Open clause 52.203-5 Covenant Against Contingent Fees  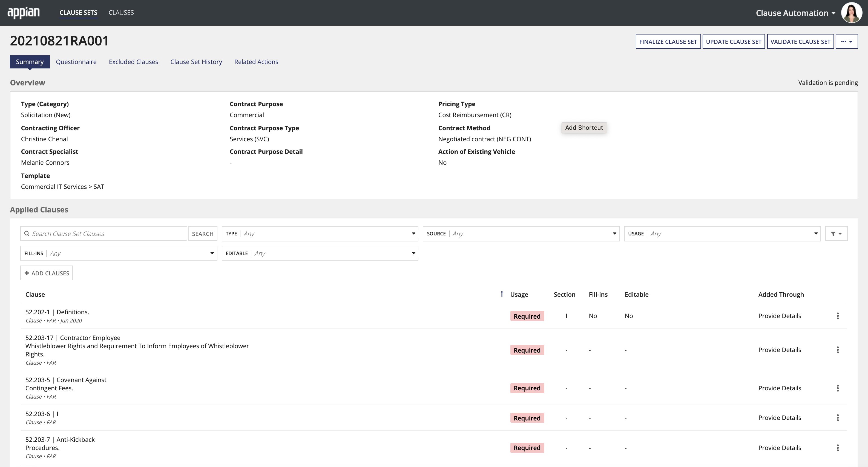pos(66,384)
